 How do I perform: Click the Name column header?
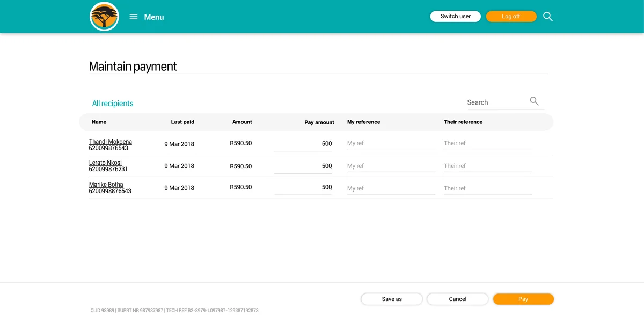click(x=99, y=122)
